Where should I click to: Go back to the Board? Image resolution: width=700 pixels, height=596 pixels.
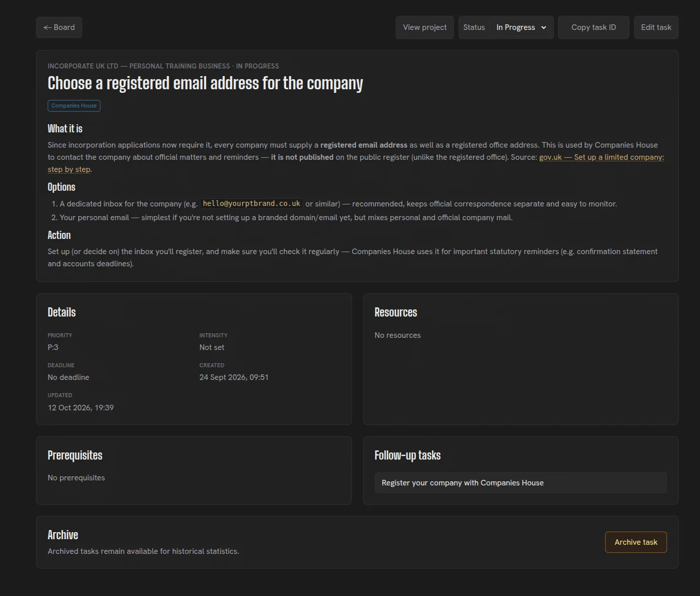click(x=59, y=27)
